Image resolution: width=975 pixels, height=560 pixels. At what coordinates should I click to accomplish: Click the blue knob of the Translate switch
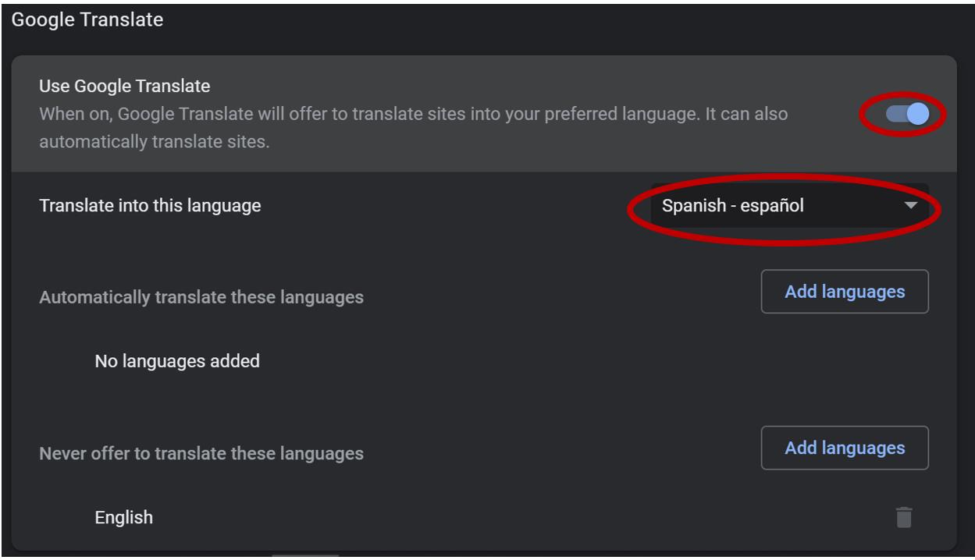(x=918, y=115)
